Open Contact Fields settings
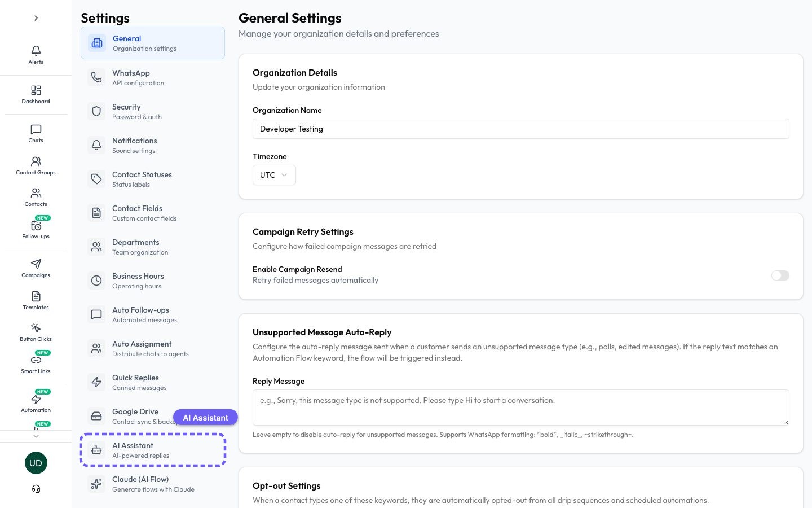 click(153, 213)
